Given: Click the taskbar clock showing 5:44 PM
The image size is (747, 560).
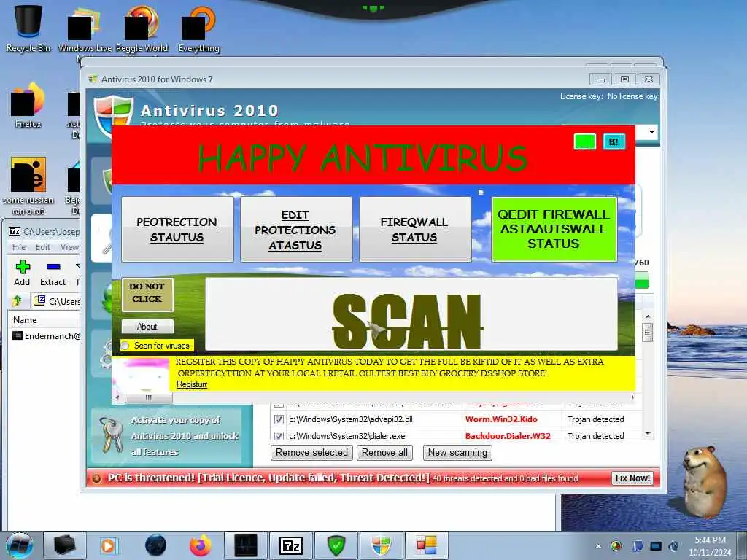Looking at the screenshot, I should tap(710, 546).
